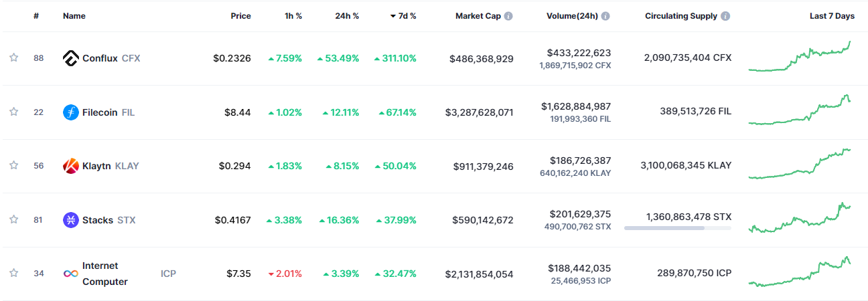Open Market Cap info tooltip icon

[x=508, y=16]
